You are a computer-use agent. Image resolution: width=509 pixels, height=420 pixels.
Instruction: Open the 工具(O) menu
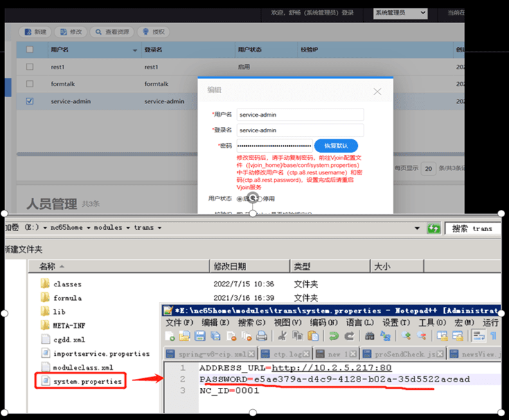coord(432,322)
